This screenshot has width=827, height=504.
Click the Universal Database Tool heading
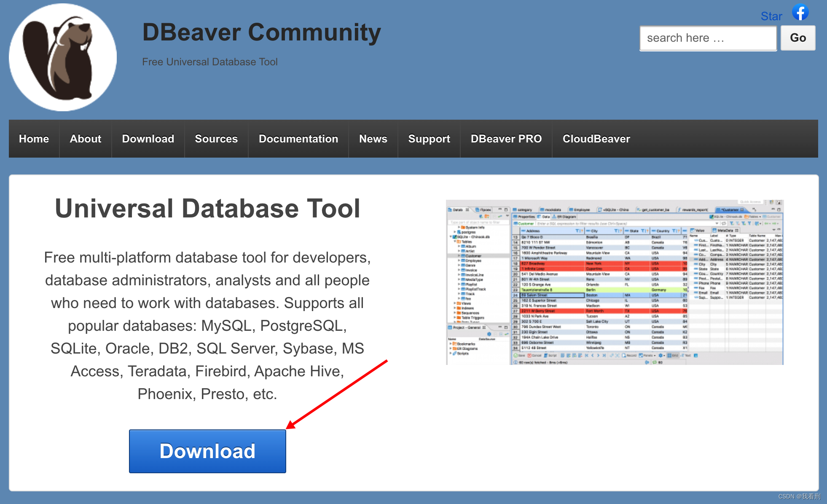tap(207, 208)
